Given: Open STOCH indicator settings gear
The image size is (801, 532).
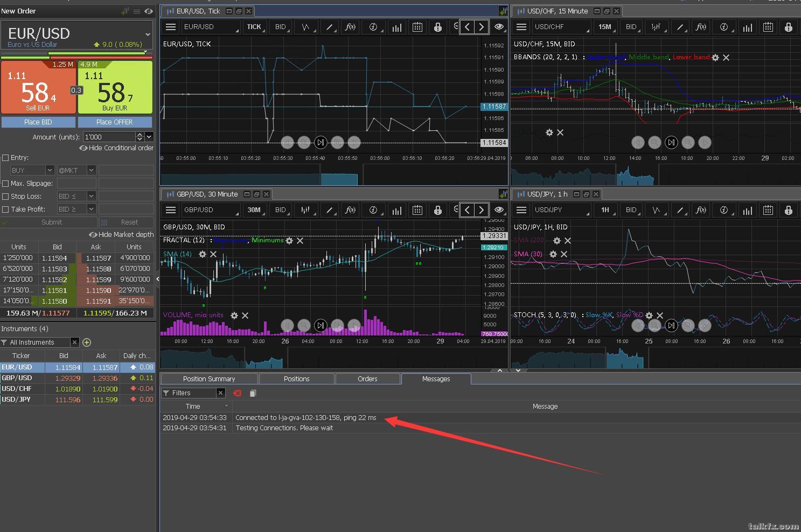Looking at the screenshot, I should (x=649, y=316).
